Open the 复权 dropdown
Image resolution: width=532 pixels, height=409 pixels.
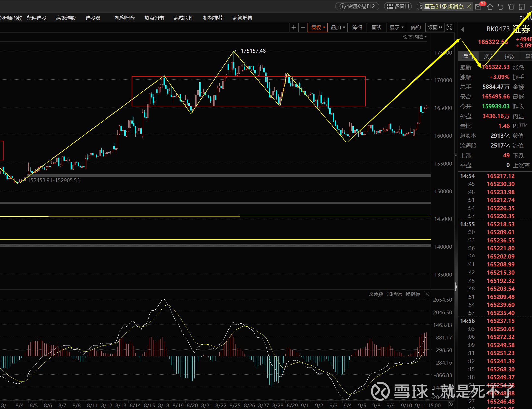click(x=318, y=27)
